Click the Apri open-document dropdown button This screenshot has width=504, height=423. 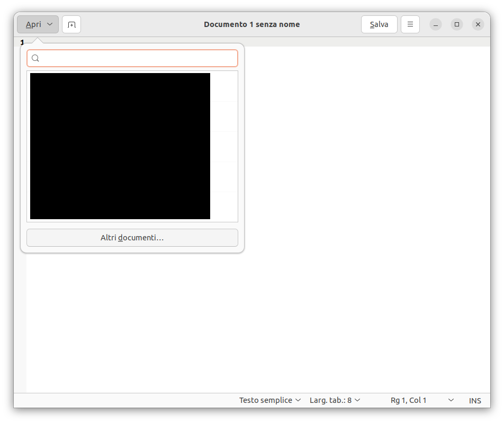pyautogui.click(x=38, y=24)
